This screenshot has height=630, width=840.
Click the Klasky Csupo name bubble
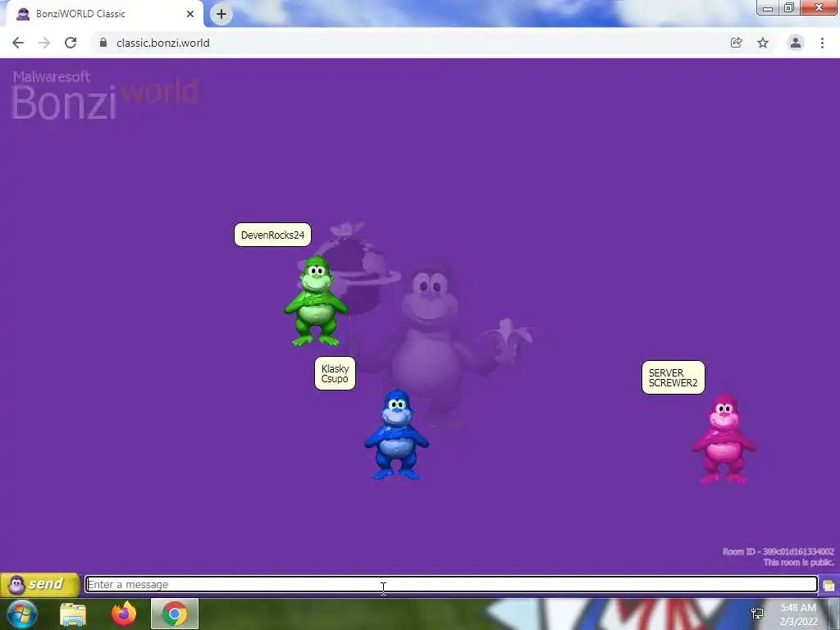[335, 373]
